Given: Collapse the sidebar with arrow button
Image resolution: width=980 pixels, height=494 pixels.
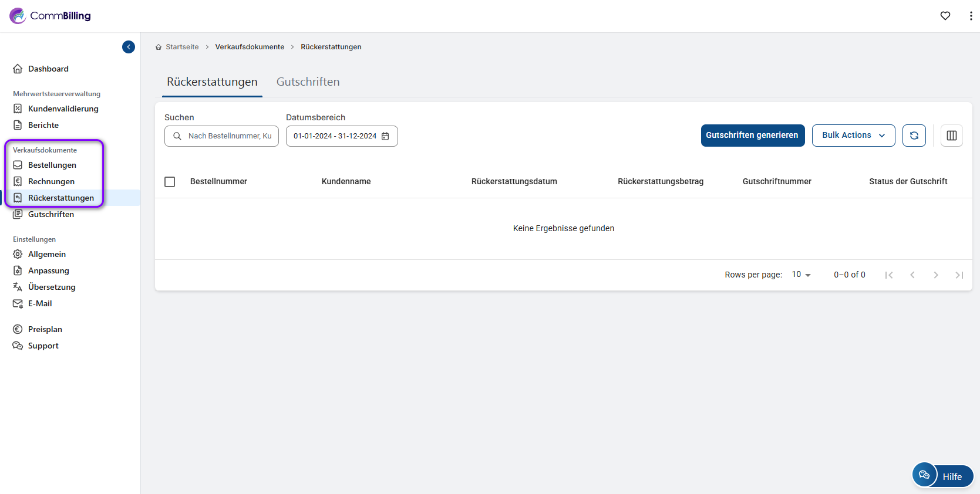Looking at the screenshot, I should pyautogui.click(x=129, y=47).
